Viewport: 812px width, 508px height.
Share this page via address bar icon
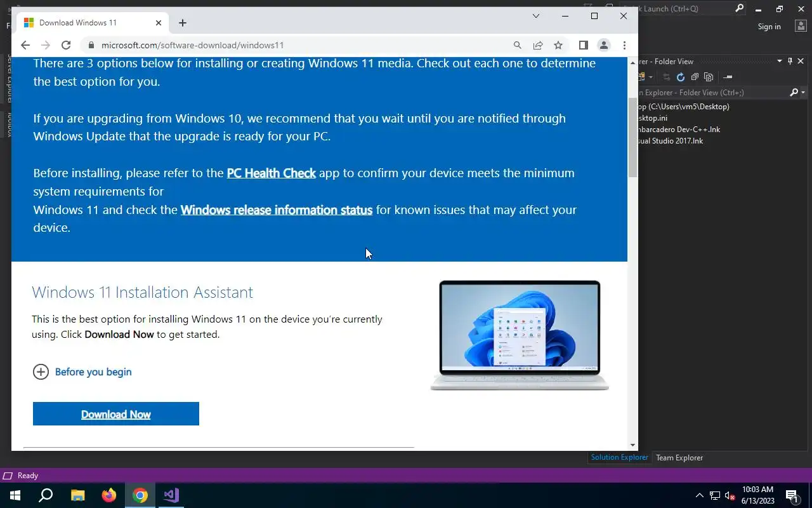pos(538,45)
